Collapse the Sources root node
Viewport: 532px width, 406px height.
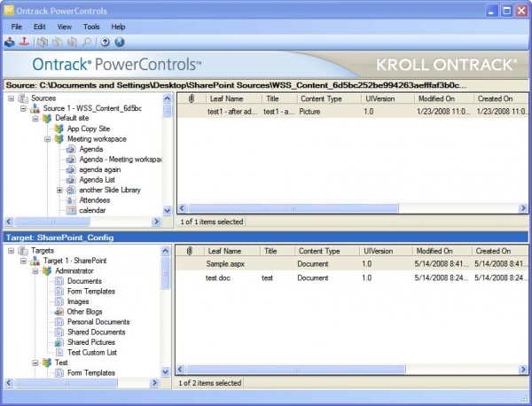point(12,98)
